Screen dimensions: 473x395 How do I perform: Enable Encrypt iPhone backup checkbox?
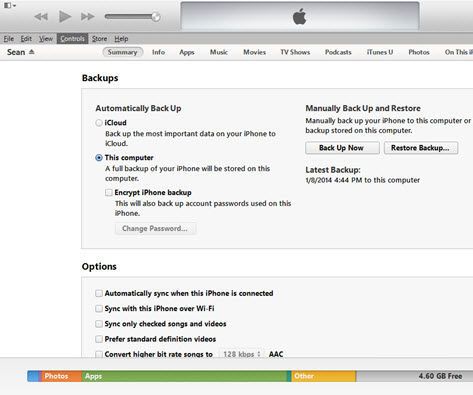coord(109,192)
